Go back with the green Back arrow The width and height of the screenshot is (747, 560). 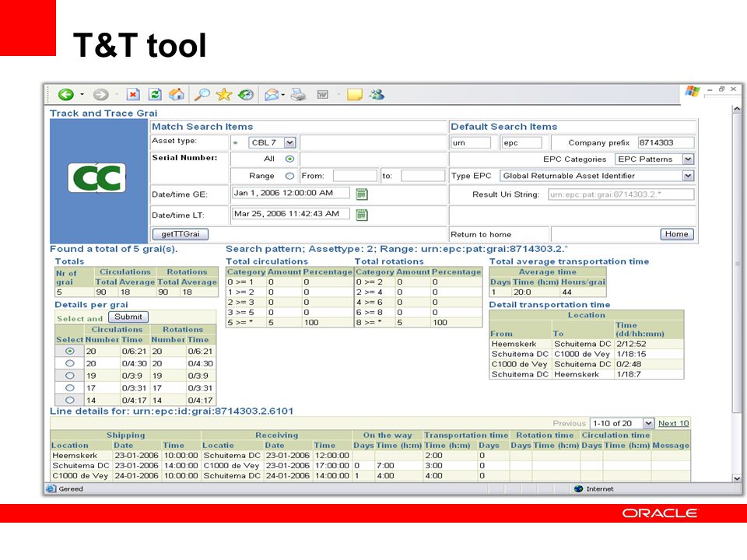pos(65,94)
